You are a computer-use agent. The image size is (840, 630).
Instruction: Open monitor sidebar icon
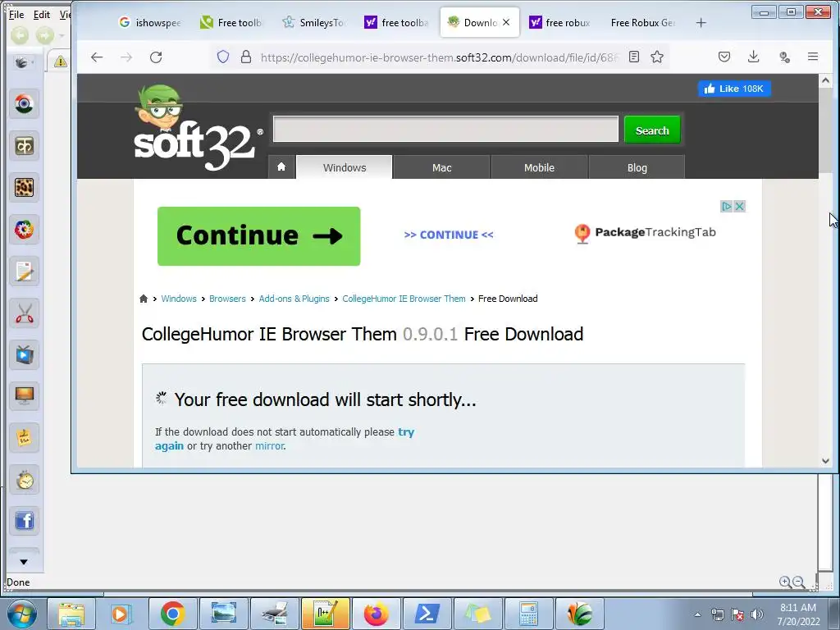pos(24,396)
